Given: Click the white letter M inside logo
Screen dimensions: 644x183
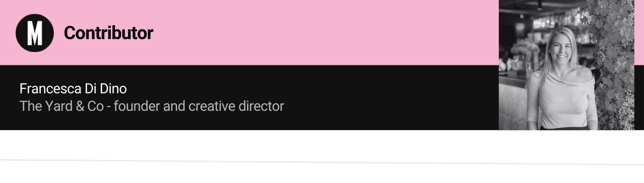Looking at the screenshot, I should pos(34,33).
